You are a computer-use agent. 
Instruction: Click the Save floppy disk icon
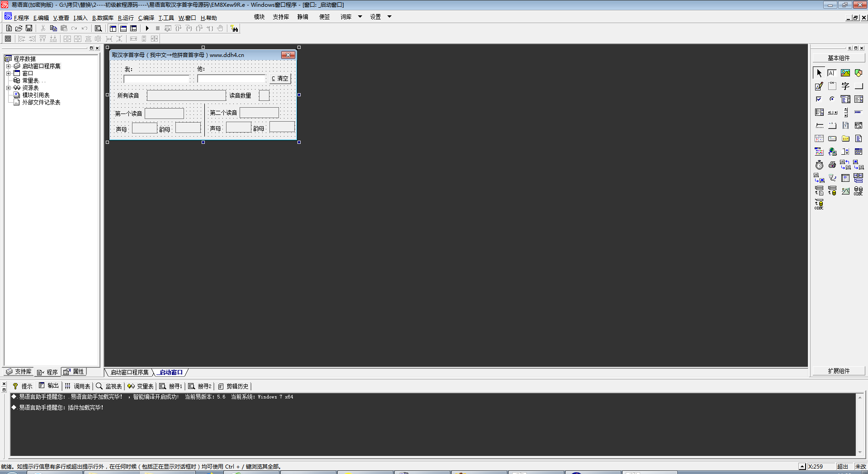pyautogui.click(x=29, y=28)
